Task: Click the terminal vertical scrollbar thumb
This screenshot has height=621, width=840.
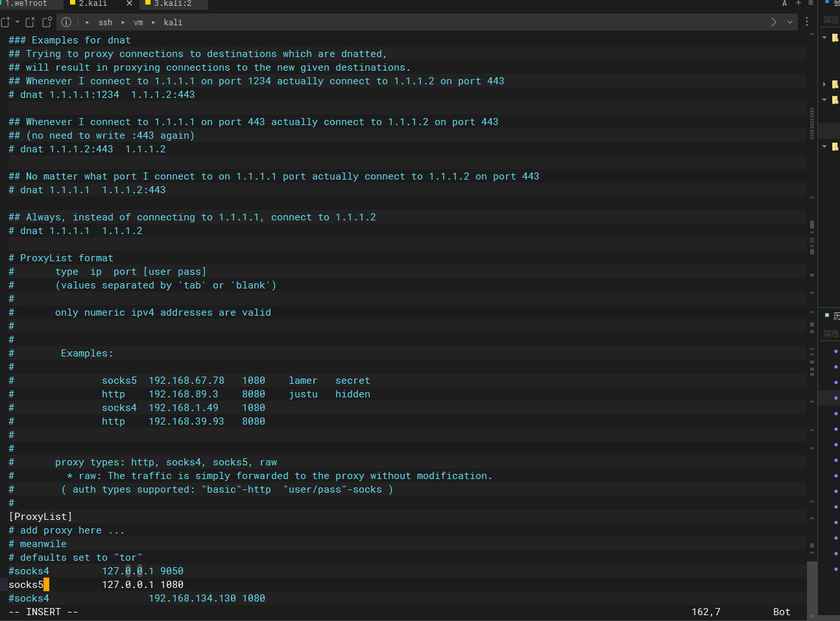Action: click(812, 589)
